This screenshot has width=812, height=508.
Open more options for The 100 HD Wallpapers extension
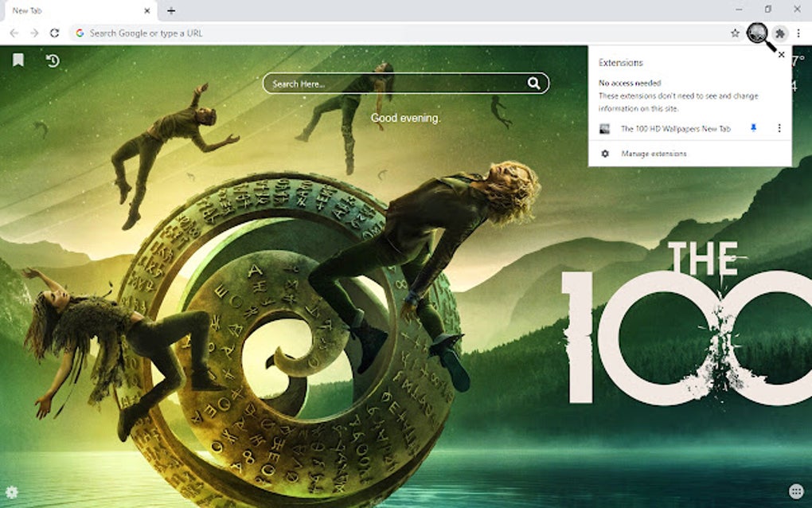click(x=779, y=128)
